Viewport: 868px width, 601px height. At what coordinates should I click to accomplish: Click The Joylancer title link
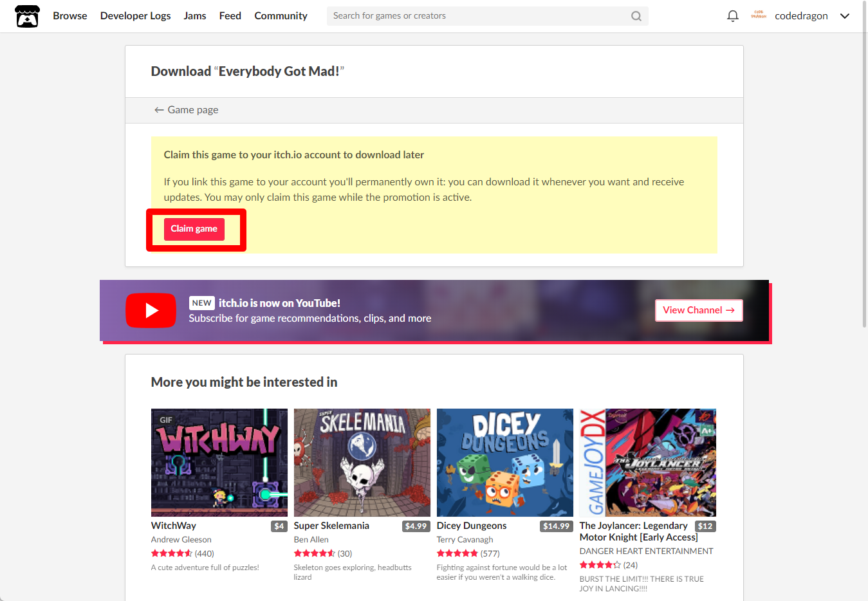click(638, 532)
